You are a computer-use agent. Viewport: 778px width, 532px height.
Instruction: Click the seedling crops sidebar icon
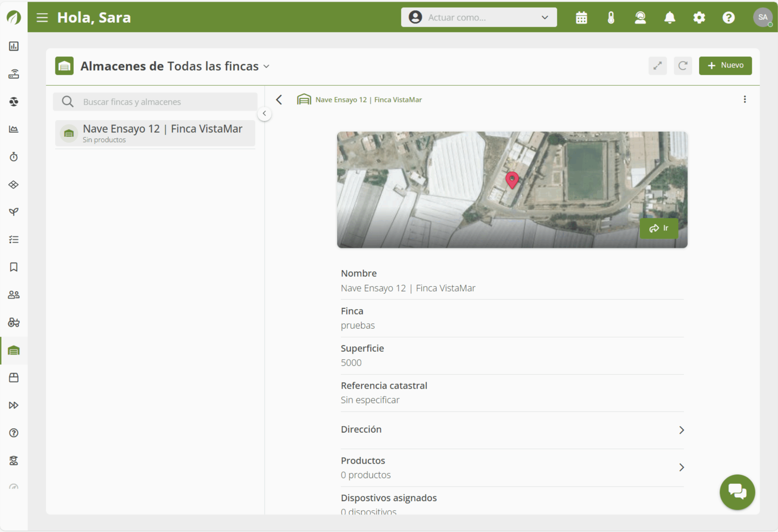pyautogui.click(x=14, y=212)
